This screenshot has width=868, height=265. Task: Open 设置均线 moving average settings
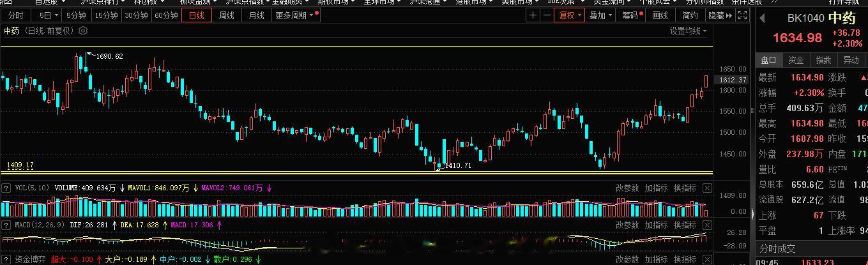click(688, 31)
